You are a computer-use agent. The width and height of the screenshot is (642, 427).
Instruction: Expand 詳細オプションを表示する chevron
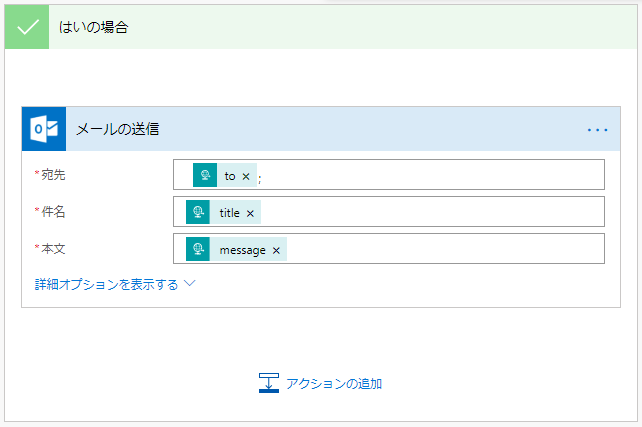point(190,283)
